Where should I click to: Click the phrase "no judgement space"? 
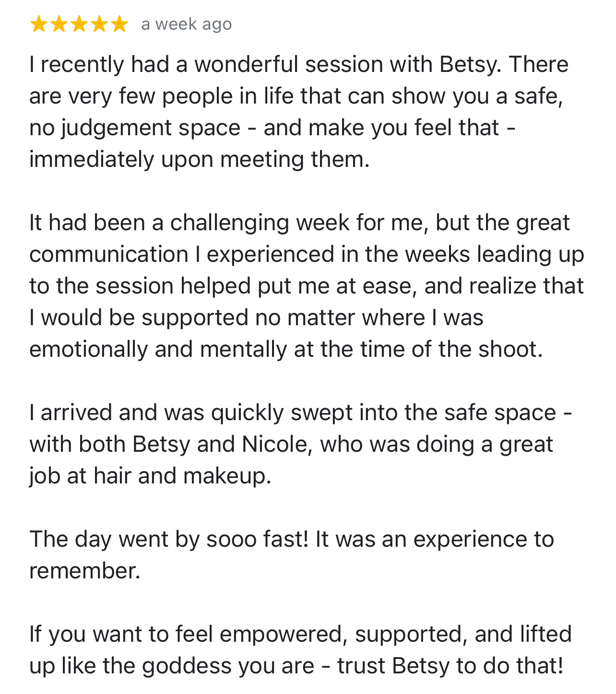134,128
